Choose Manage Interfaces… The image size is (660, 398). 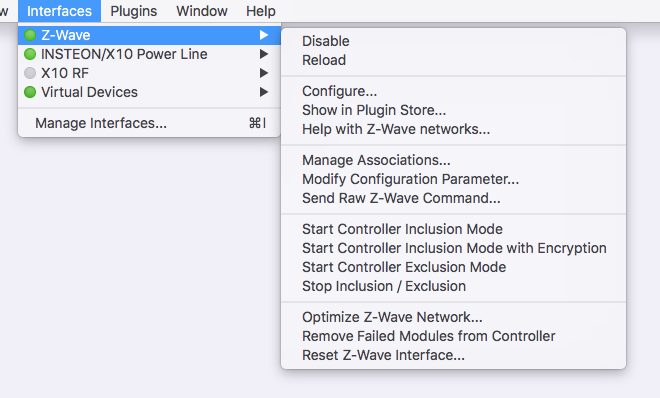(x=149, y=123)
